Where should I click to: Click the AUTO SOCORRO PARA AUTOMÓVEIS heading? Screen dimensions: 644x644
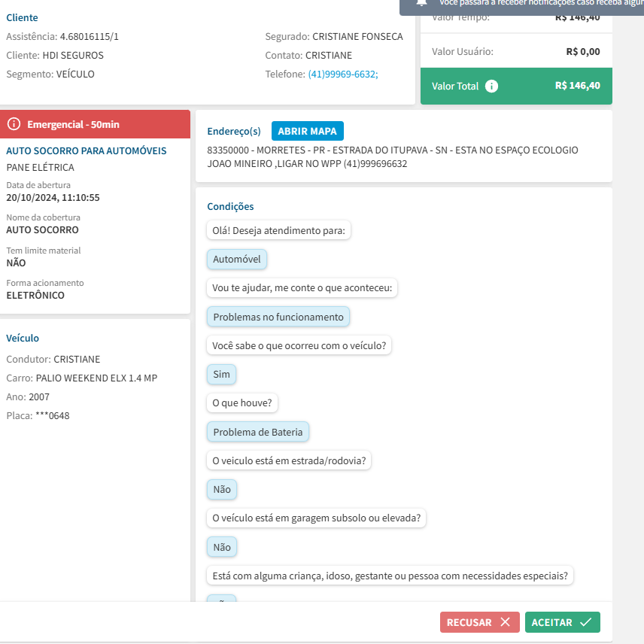pos(87,150)
